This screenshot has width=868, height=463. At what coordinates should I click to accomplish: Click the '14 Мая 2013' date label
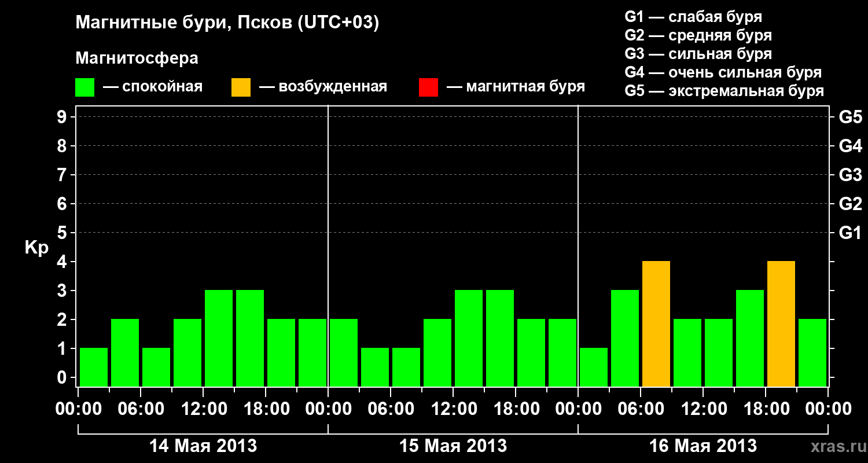(203, 446)
